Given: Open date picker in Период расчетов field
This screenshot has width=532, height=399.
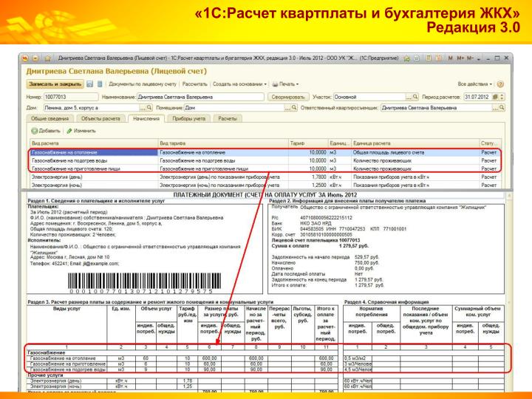Looking at the screenshot, I should [495, 97].
